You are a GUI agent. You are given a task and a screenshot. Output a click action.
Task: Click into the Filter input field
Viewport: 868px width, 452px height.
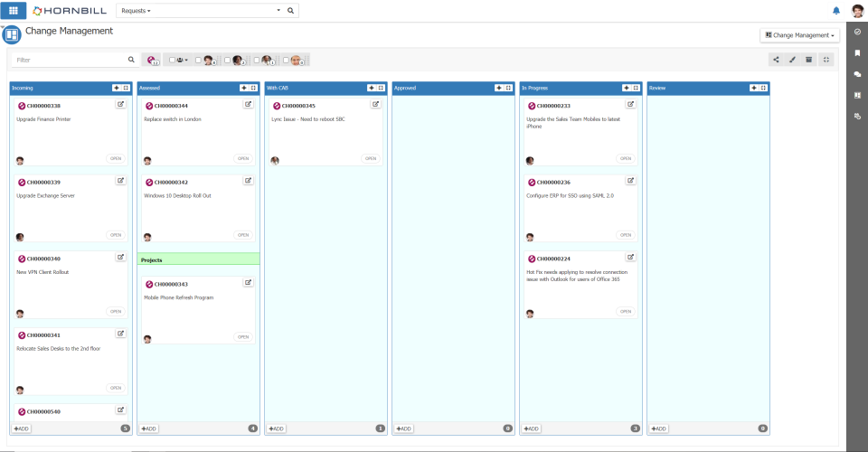click(70, 60)
